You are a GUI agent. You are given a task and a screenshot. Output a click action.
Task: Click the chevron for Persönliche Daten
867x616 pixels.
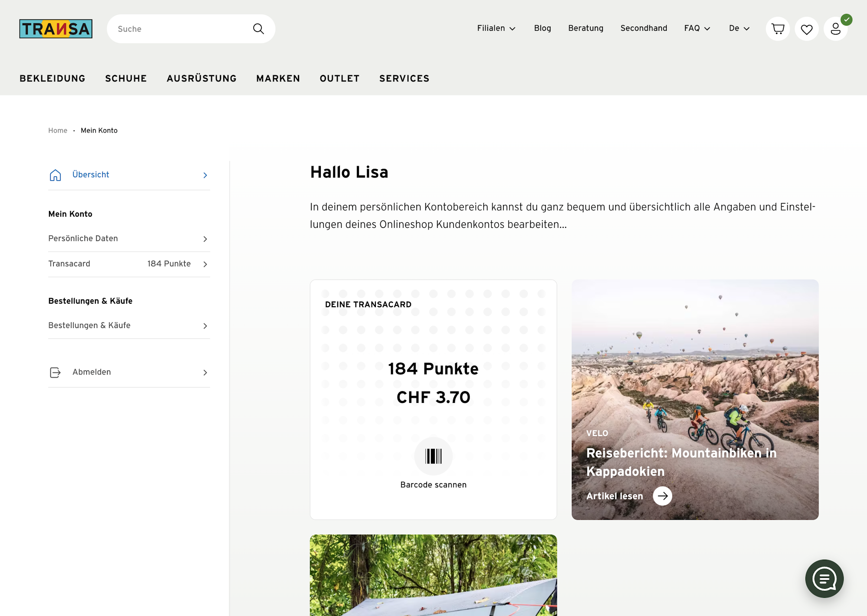tap(205, 239)
